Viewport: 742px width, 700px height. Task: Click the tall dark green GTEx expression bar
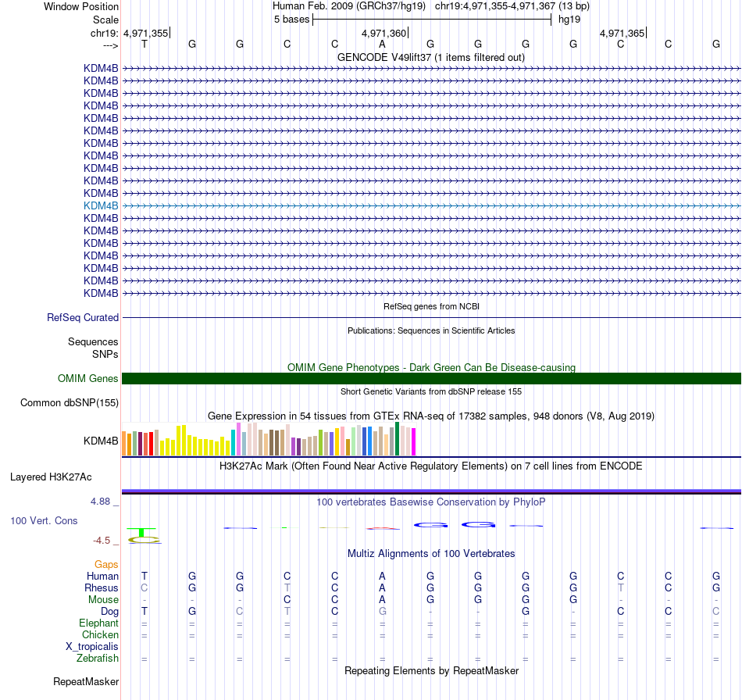[x=398, y=439]
